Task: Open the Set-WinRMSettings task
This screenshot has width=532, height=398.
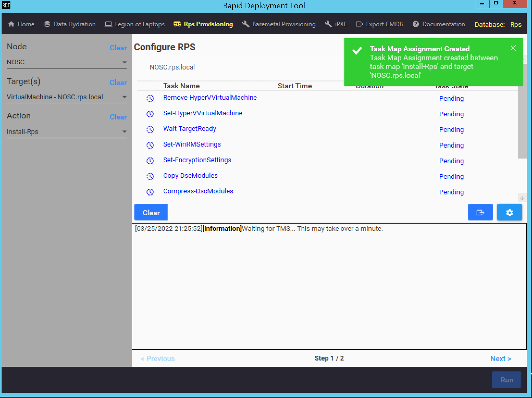Action: tap(192, 144)
